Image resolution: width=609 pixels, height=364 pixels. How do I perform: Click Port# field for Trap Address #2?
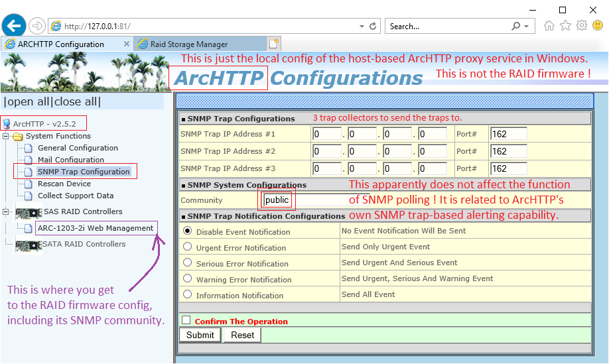click(508, 151)
